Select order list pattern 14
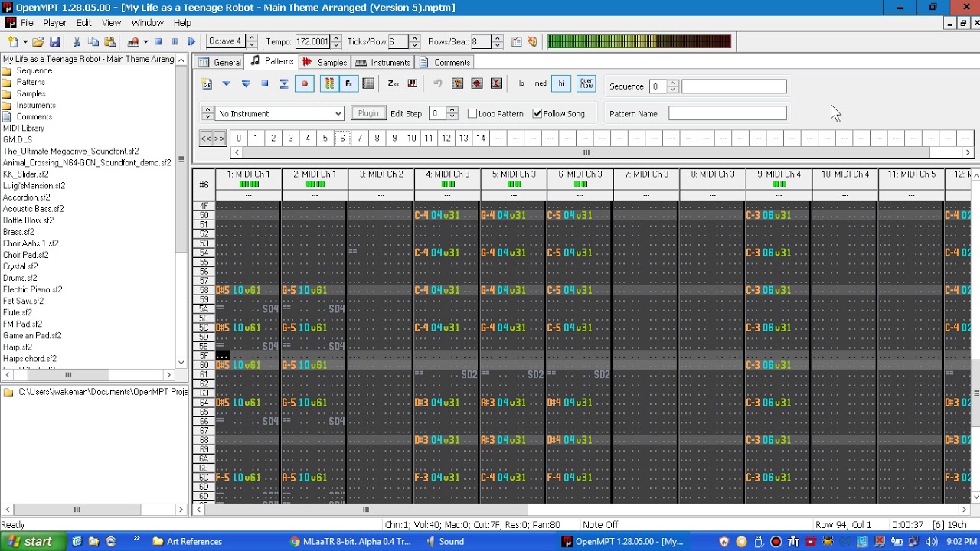 pyautogui.click(x=481, y=139)
